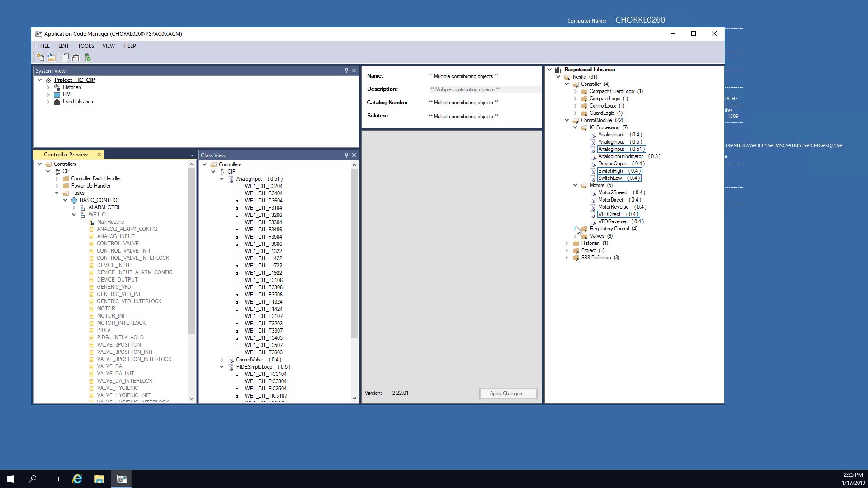Click the Task View taskbar button
The height and width of the screenshot is (488, 868).
click(54, 479)
